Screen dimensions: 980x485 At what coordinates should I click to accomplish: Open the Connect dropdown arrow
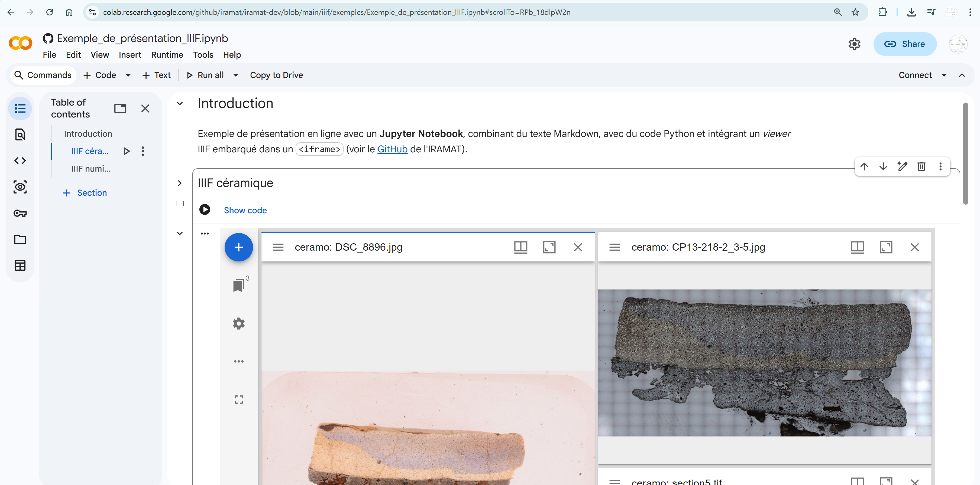tap(943, 75)
